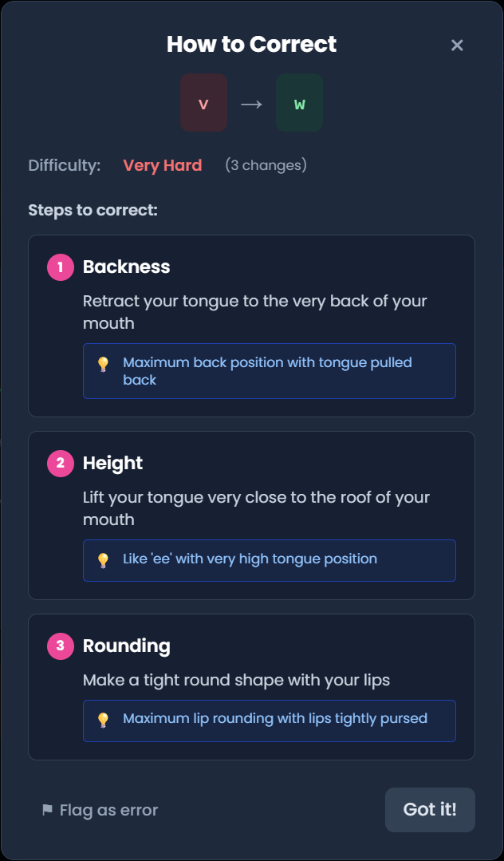Click the lightbulb icon in Height tip

coord(103,560)
